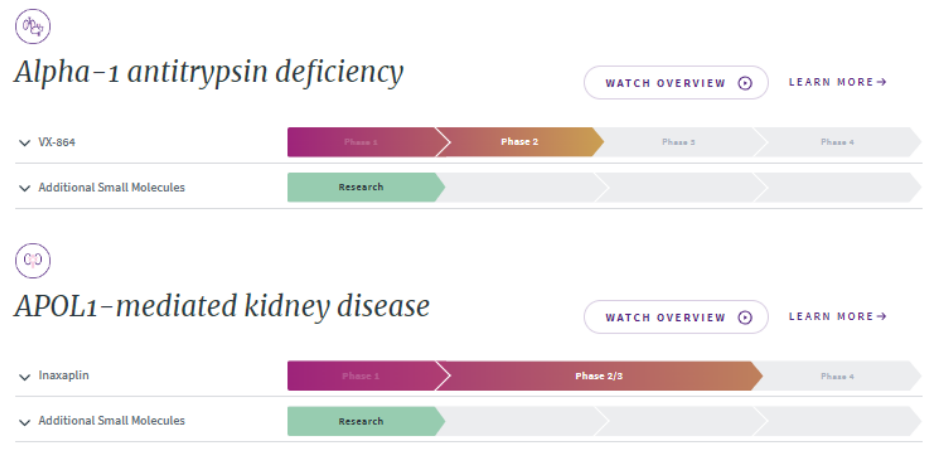Screen dimensions: 943x452
Task: Expand the VX-864 row chevron
Action: coord(24,143)
